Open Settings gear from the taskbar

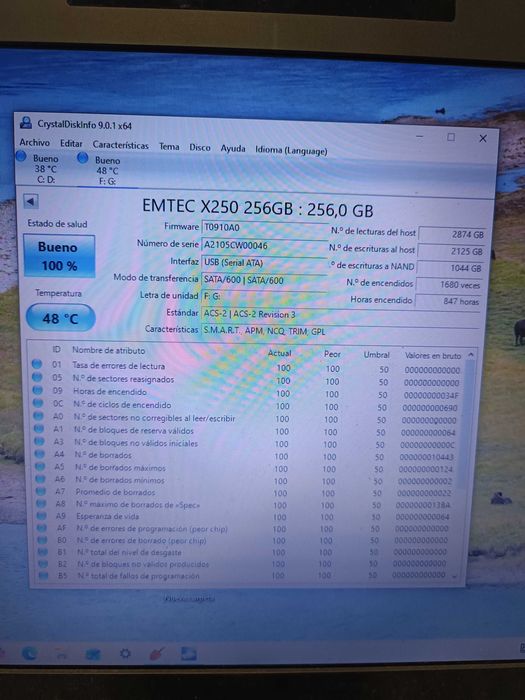point(125,654)
